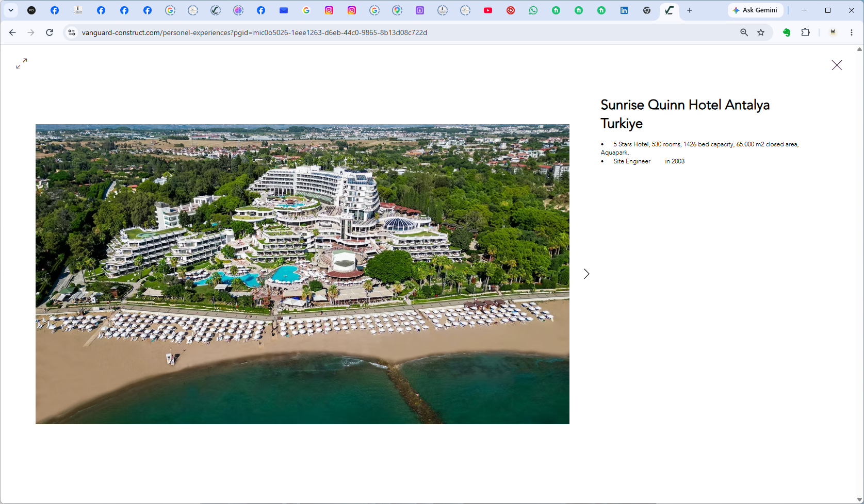Image resolution: width=864 pixels, height=504 pixels.
Task: Click the Sunrise Quinn Hotel Antalya Turkiye title
Action: 685,114
